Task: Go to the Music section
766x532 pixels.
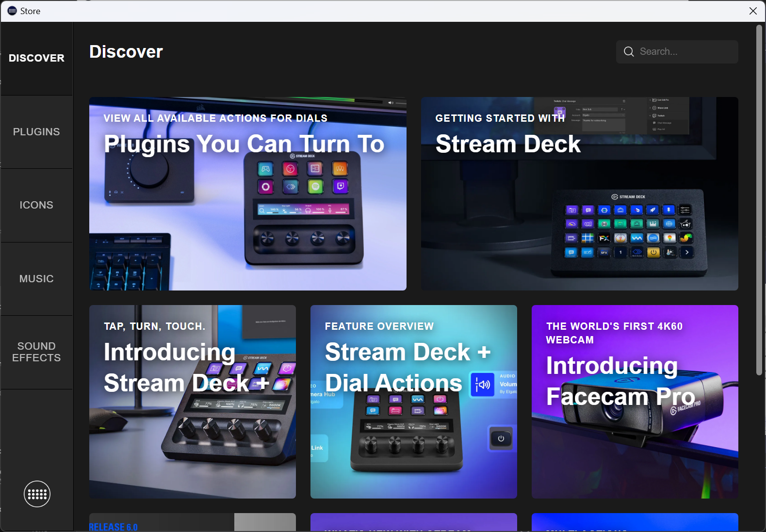Action: pos(36,279)
